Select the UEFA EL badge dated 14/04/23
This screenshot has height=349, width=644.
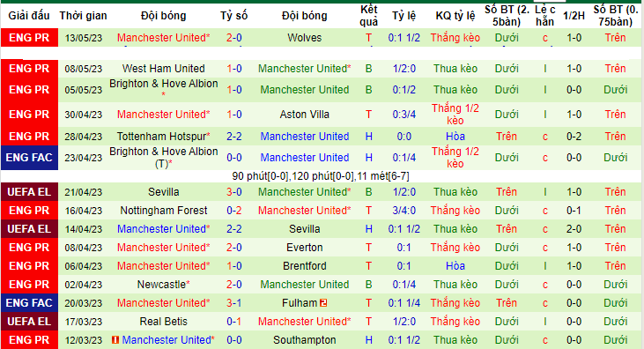[29, 229]
